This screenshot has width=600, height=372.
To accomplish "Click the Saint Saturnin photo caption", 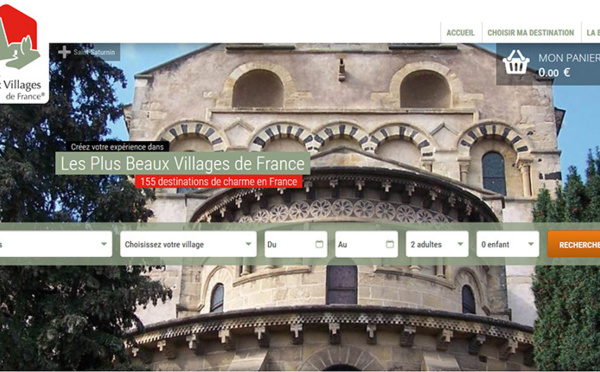I will coord(94,52).
